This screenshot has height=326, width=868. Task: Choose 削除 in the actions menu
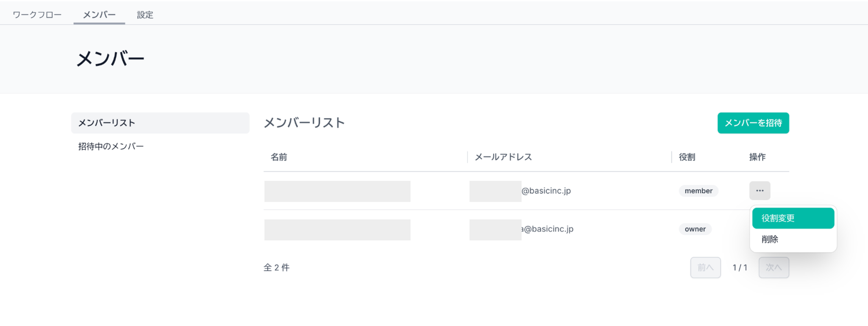770,239
